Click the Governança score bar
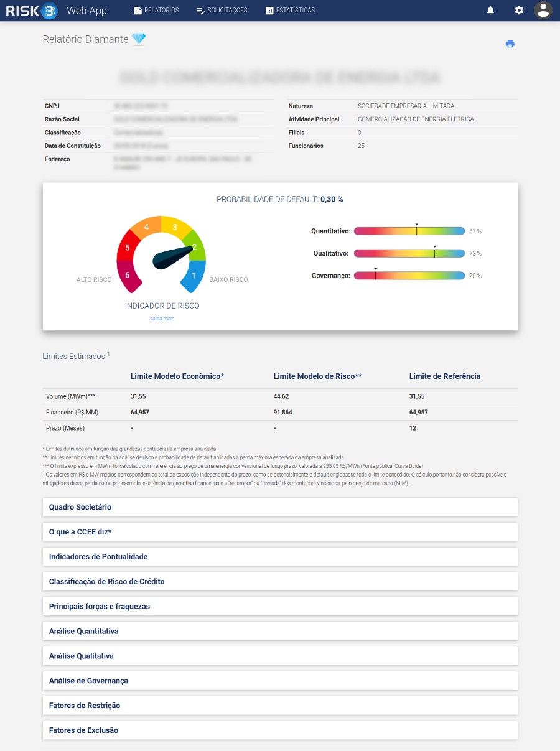Screen dimensions: 560x751 409,276
